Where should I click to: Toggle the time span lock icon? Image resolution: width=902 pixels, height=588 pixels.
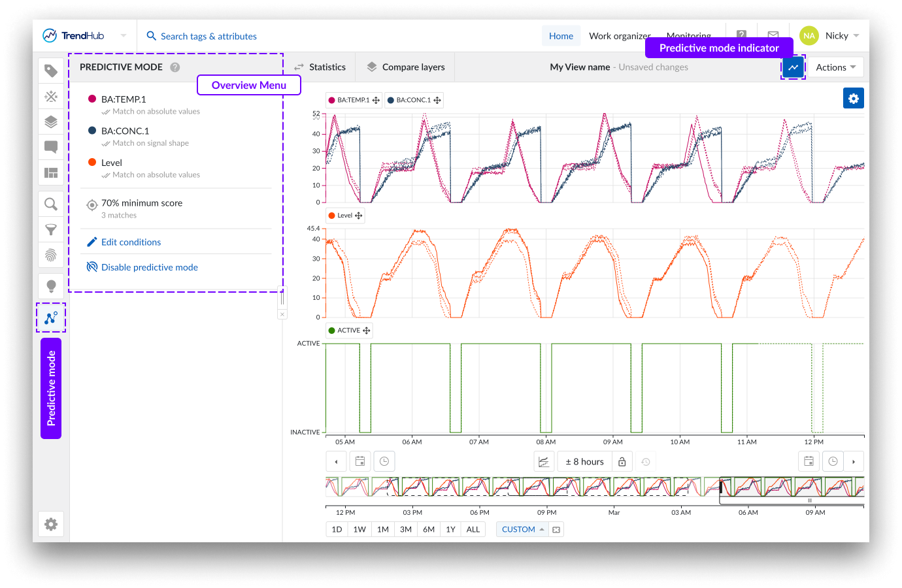point(622,462)
